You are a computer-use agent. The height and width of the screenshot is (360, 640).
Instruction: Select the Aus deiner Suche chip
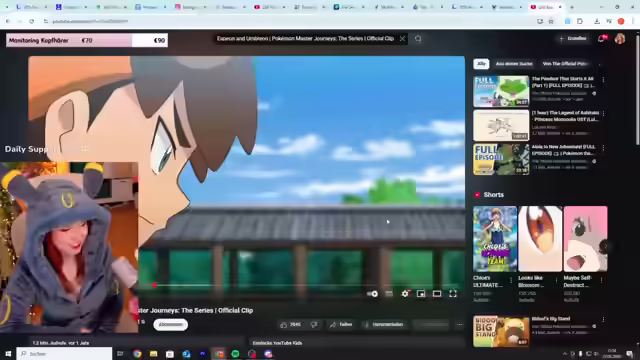(x=514, y=64)
